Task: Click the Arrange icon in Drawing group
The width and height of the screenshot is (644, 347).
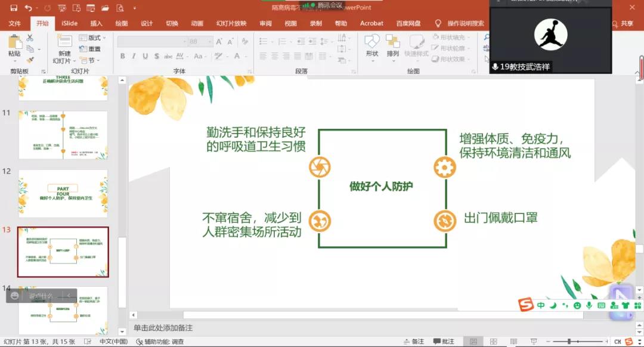Action: 392,45
